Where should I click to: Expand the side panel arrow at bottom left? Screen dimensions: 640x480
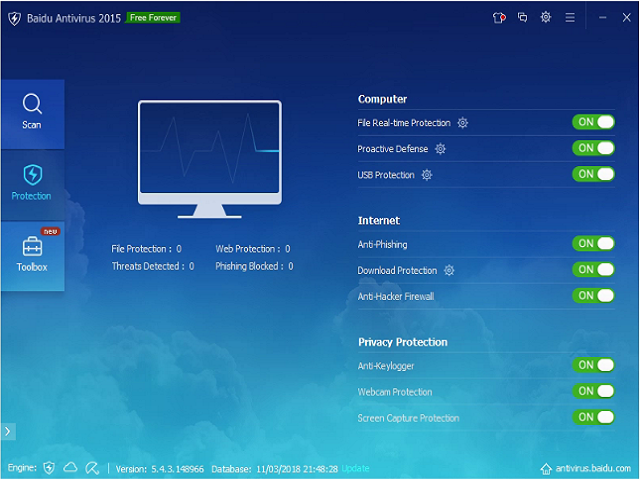pyautogui.click(x=8, y=431)
